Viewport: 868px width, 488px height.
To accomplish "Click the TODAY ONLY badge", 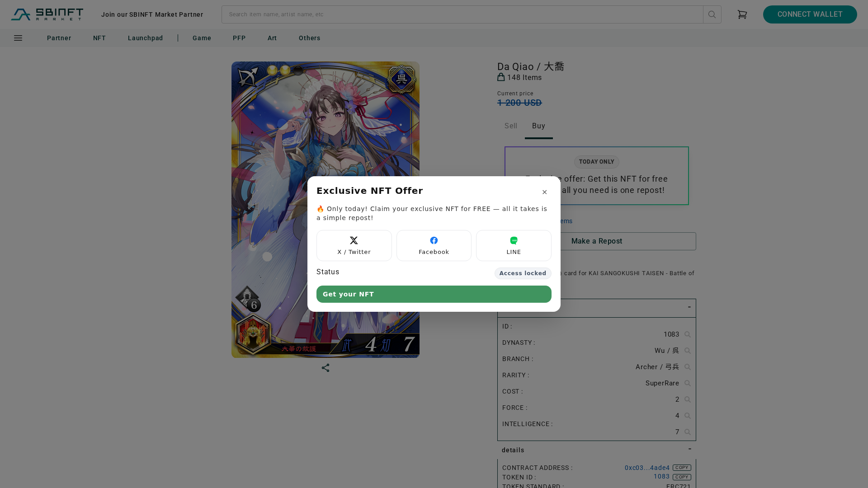I will click(597, 162).
